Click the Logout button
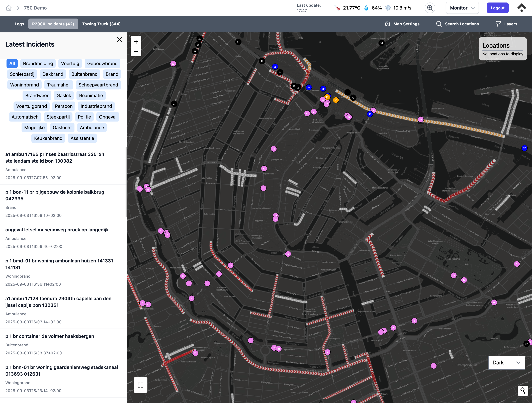This screenshot has width=532, height=403. coord(497,8)
